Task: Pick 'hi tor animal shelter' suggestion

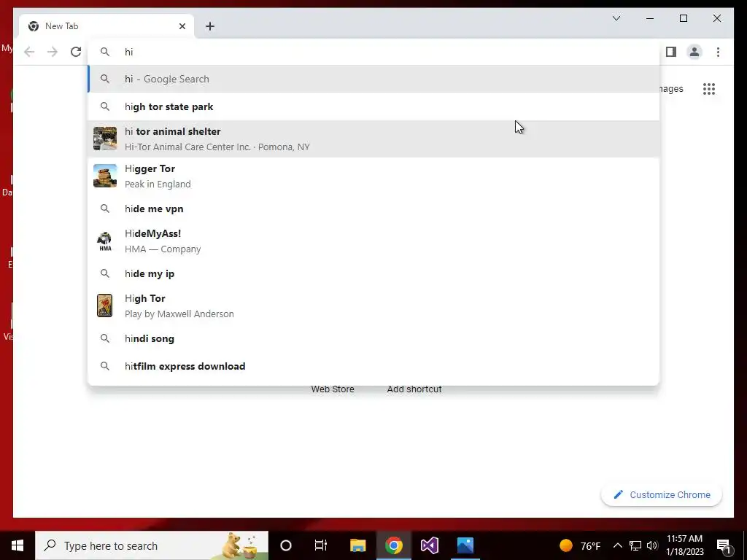Action: [x=374, y=139]
